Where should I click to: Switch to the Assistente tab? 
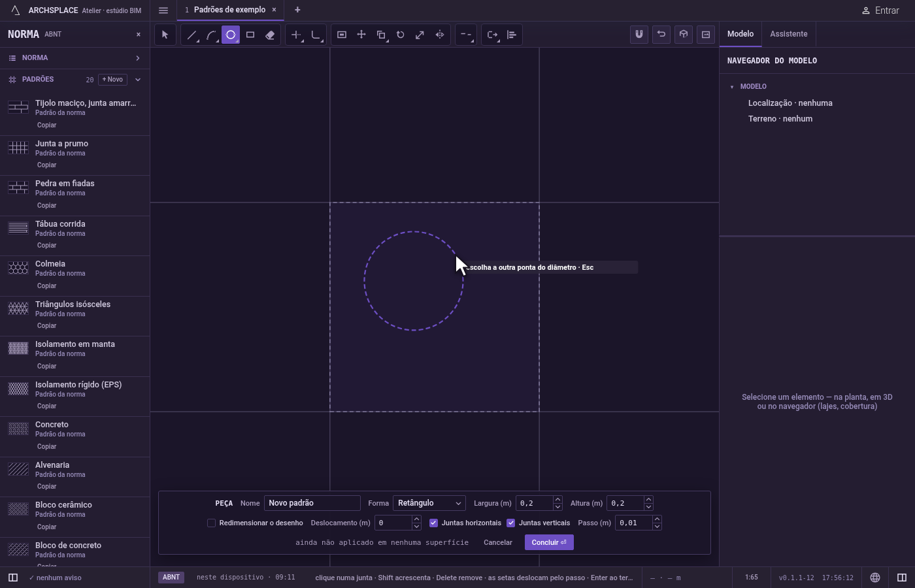click(x=788, y=34)
